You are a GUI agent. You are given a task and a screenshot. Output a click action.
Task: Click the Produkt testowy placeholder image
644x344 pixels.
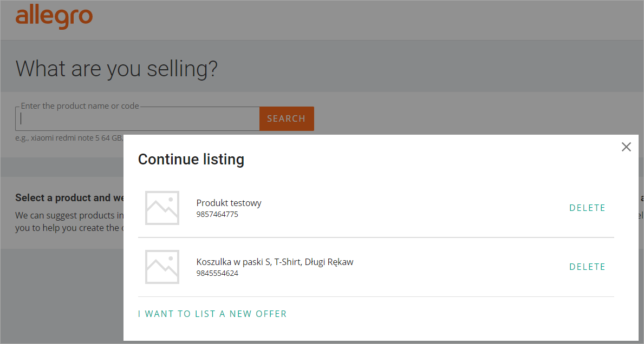(162, 208)
